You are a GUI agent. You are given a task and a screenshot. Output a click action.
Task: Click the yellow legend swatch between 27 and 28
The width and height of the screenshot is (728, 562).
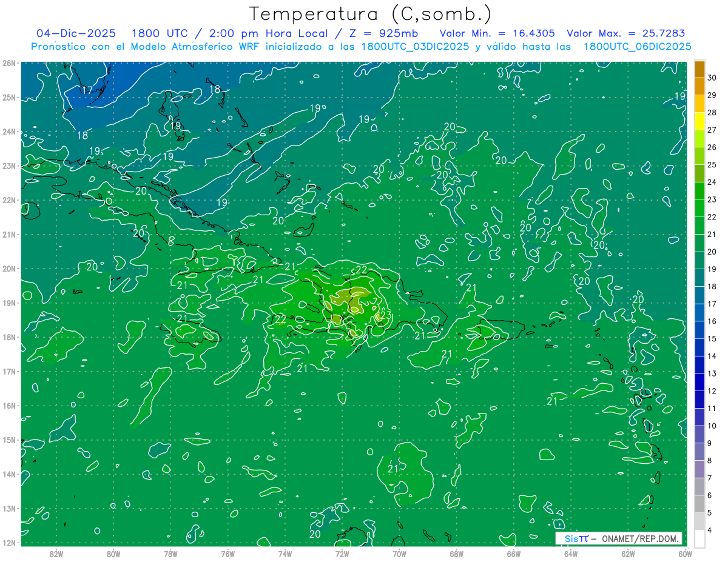click(699, 121)
